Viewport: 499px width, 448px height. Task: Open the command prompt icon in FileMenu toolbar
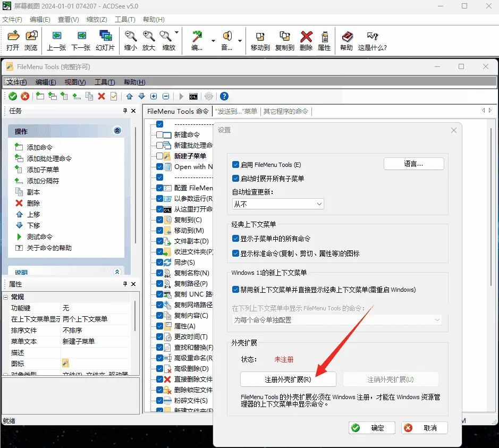click(193, 96)
